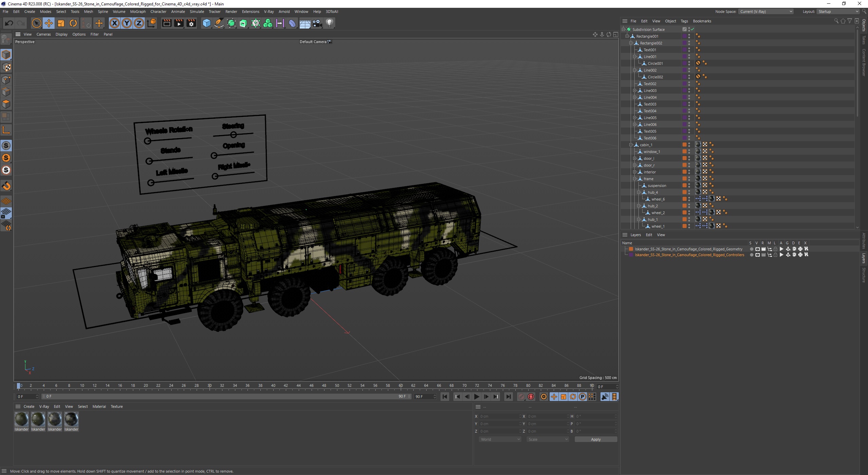Toggle Subdivision Surface enable checkmark
The image size is (868, 475).
pyautogui.click(x=692, y=30)
